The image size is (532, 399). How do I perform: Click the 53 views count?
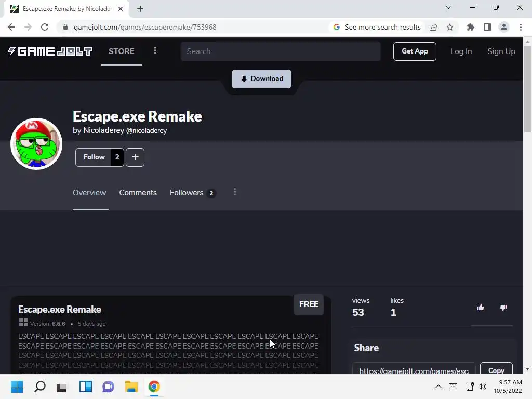point(358,312)
